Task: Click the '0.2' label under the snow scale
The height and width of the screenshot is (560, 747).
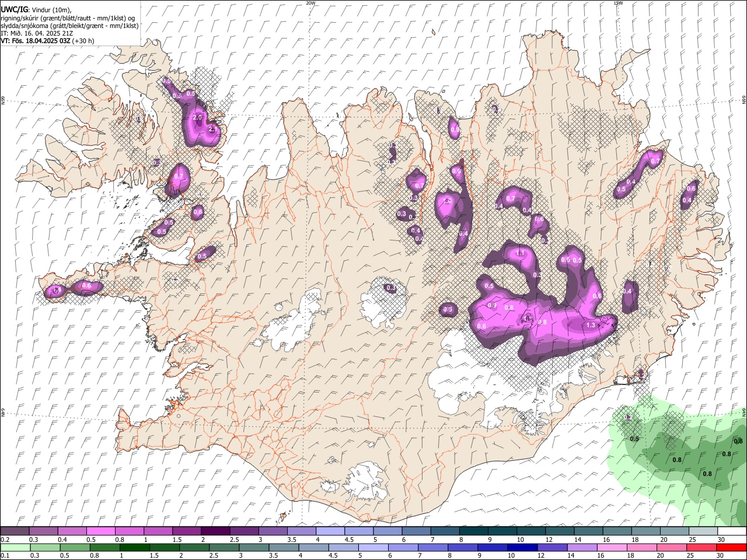Action: point(5,540)
